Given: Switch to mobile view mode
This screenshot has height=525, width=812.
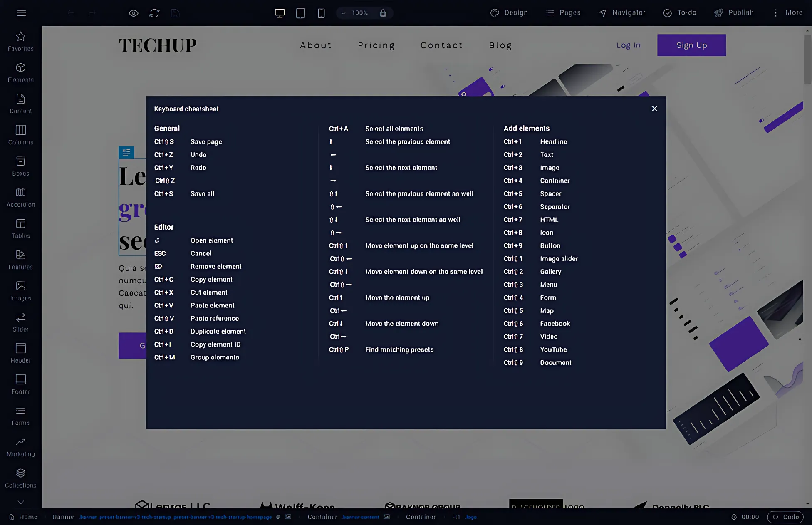Looking at the screenshot, I should tap(321, 13).
